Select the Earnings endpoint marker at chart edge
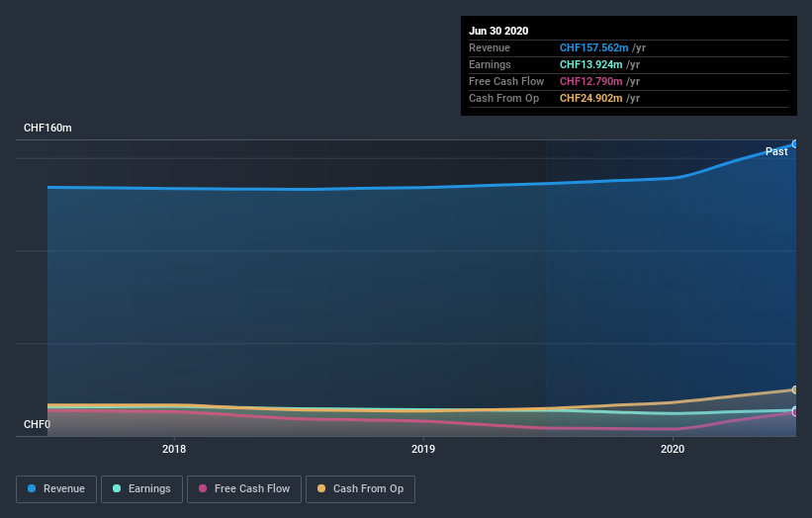Viewport: 812px width, 518px height. [795, 410]
